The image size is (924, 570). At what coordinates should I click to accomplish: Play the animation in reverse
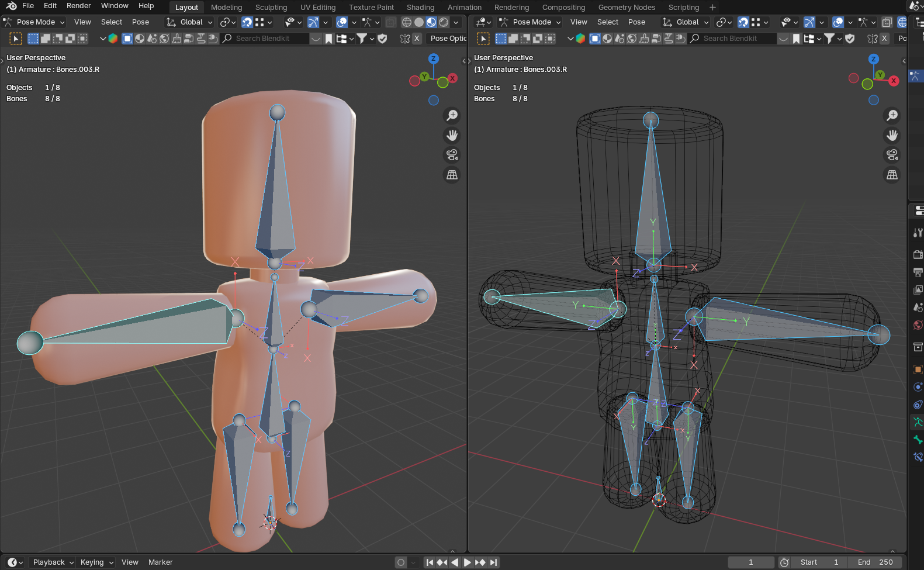[x=455, y=562]
